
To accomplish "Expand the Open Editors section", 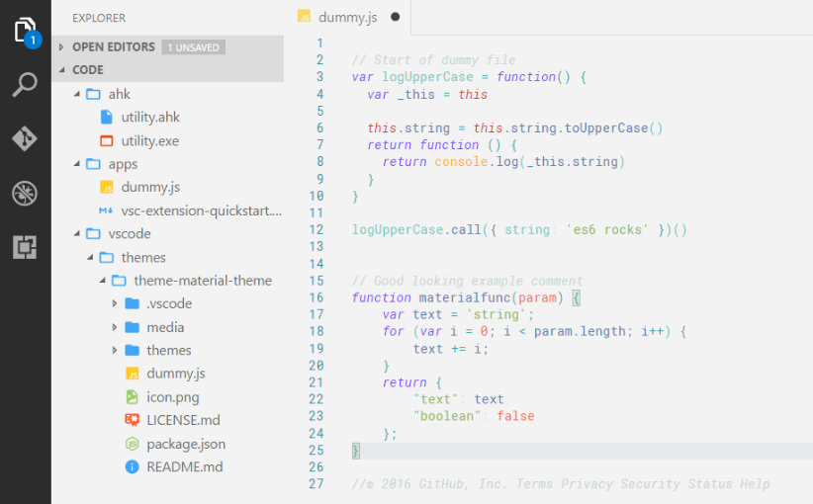I will (61, 47).
